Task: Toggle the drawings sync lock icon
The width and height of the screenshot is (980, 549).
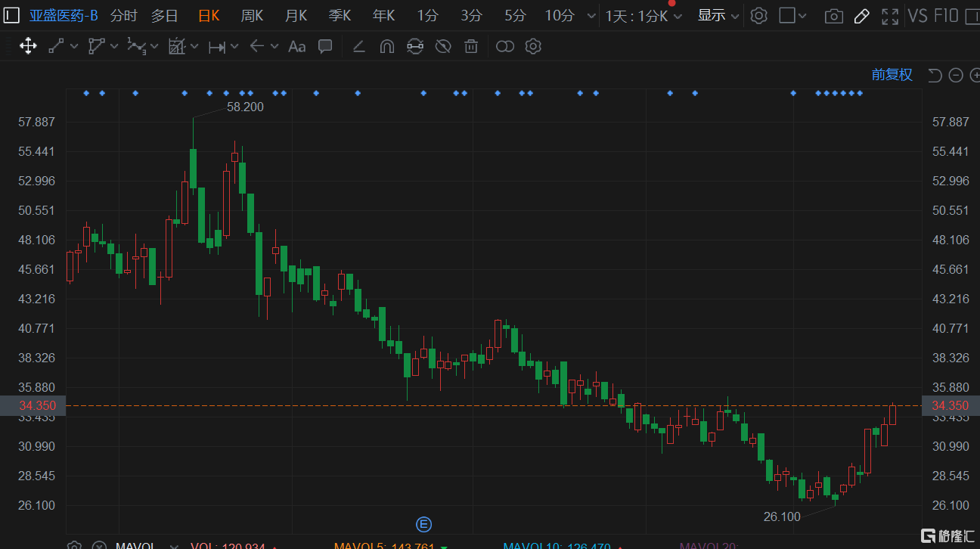Action: pos(414,47)
